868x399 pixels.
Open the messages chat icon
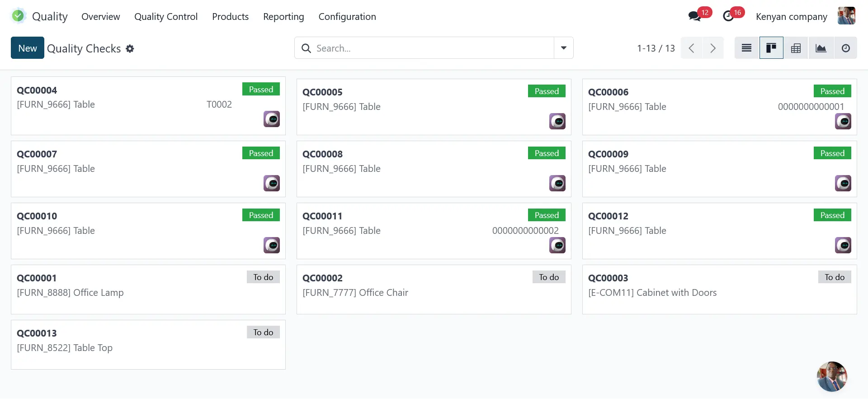click(x=694, y=17)
